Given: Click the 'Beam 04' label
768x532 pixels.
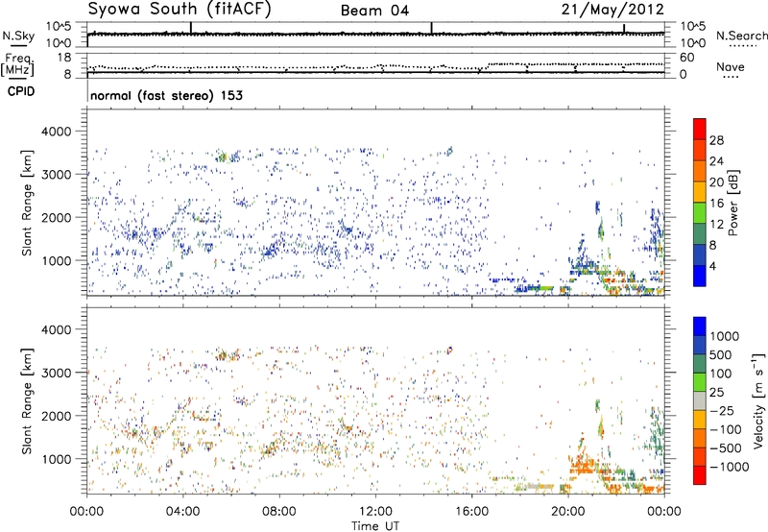Looking at the screenshot, I should pos(374,11).
